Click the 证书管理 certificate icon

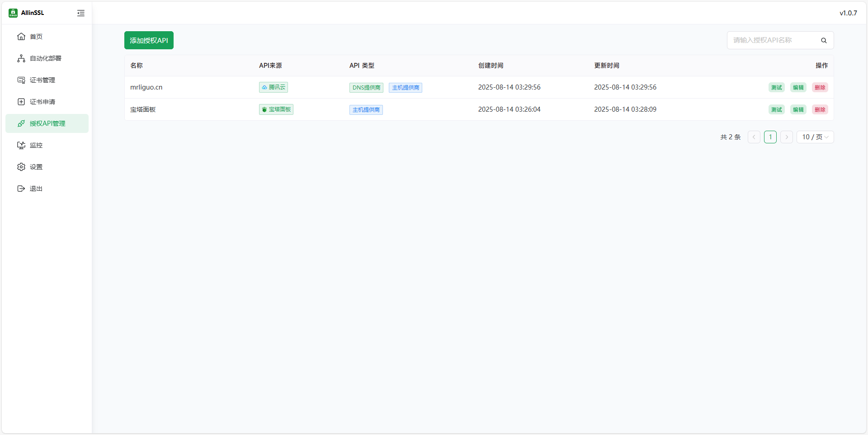pos(21,80)
